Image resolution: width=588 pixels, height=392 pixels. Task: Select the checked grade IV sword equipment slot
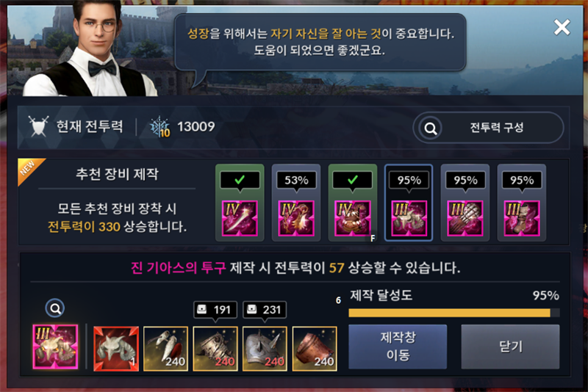[x=240, y=203]
